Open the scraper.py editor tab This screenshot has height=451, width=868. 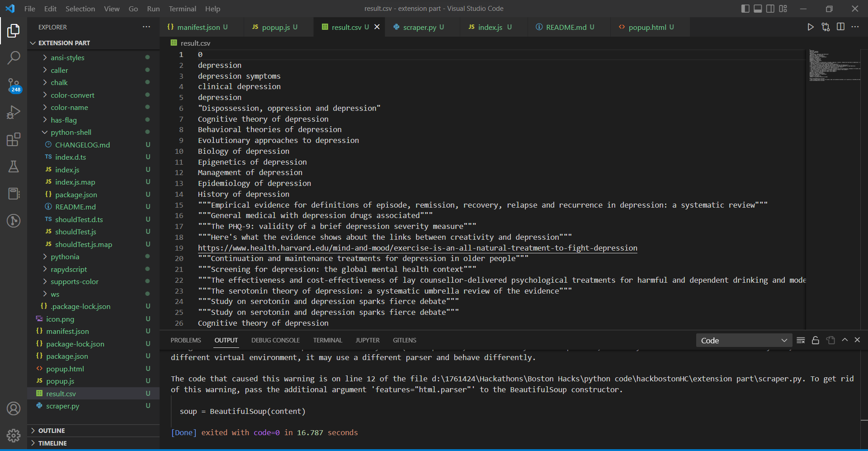[x=419, y=27]
